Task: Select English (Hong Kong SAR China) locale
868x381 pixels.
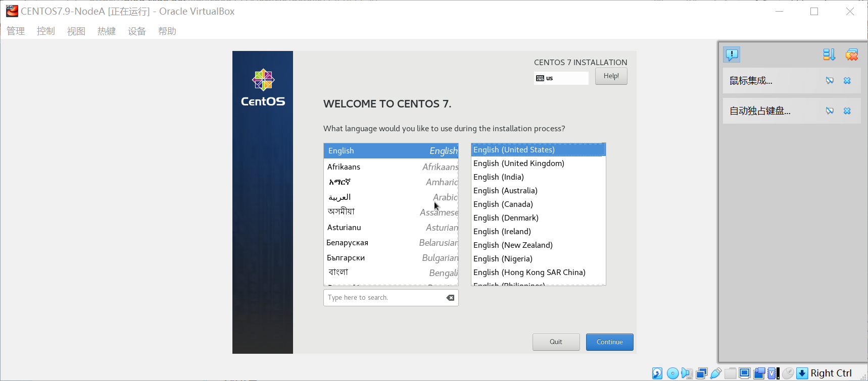Action: click(539, 273)
